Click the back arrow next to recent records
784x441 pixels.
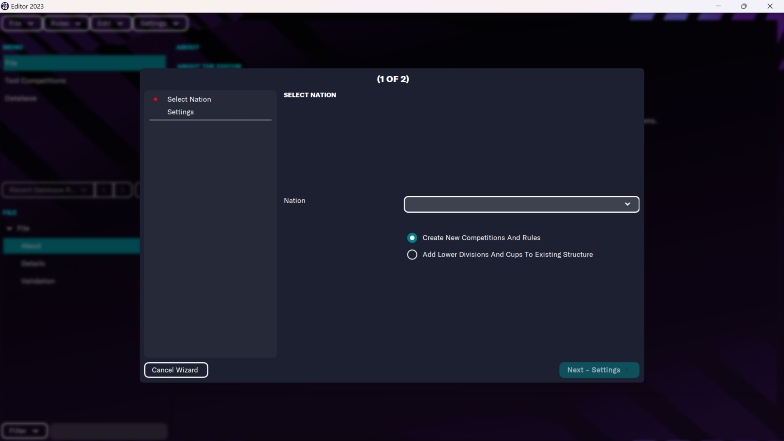point(104,190)
